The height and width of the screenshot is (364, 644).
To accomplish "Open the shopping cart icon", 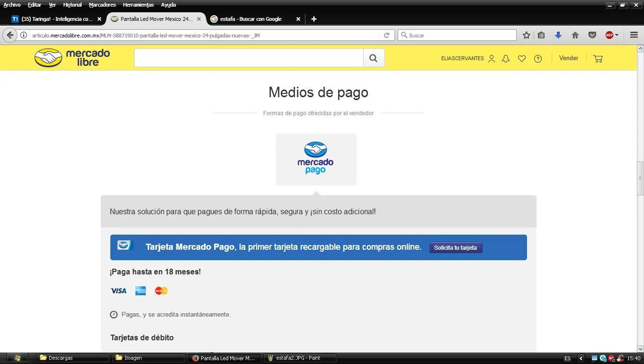I will click(598, 58).
